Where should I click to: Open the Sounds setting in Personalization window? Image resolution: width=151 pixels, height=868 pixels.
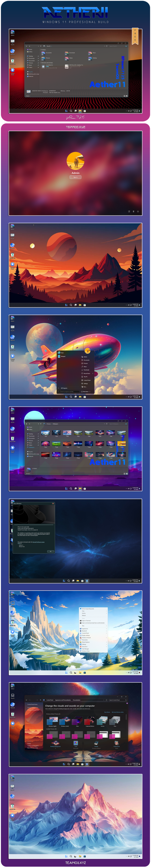tap(96, 744)
